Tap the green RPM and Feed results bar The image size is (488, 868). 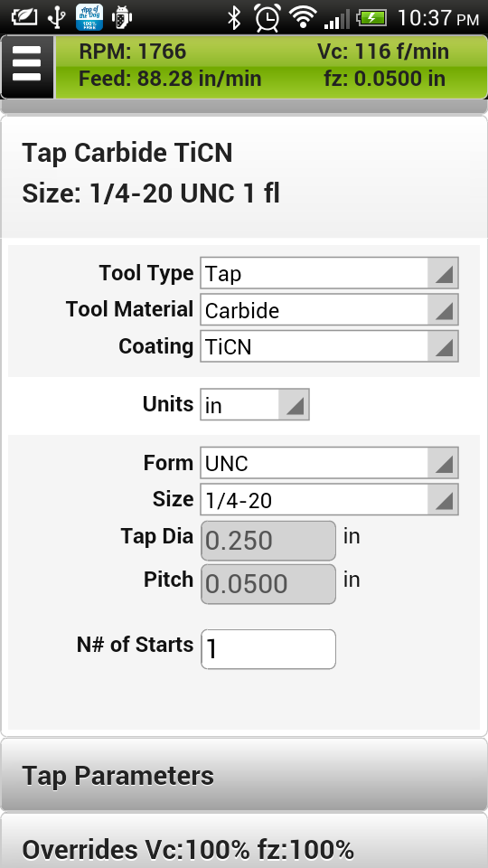(x=271, y=67)
